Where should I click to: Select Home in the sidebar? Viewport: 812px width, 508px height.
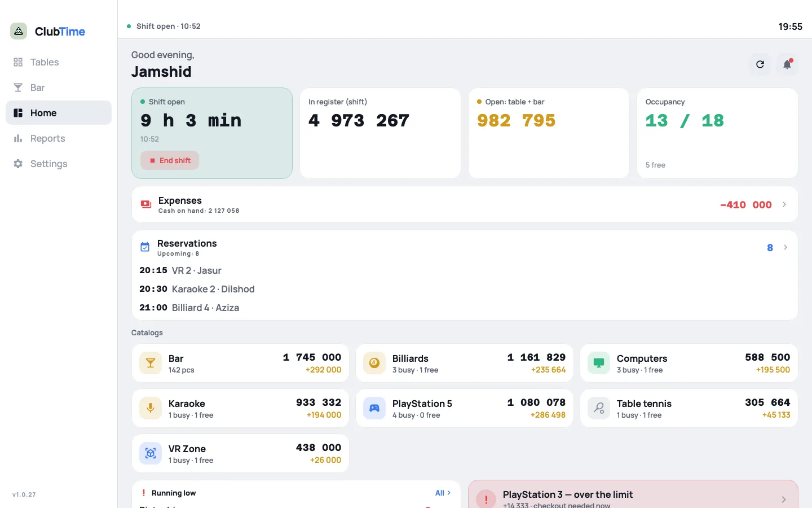pos(59,113)
